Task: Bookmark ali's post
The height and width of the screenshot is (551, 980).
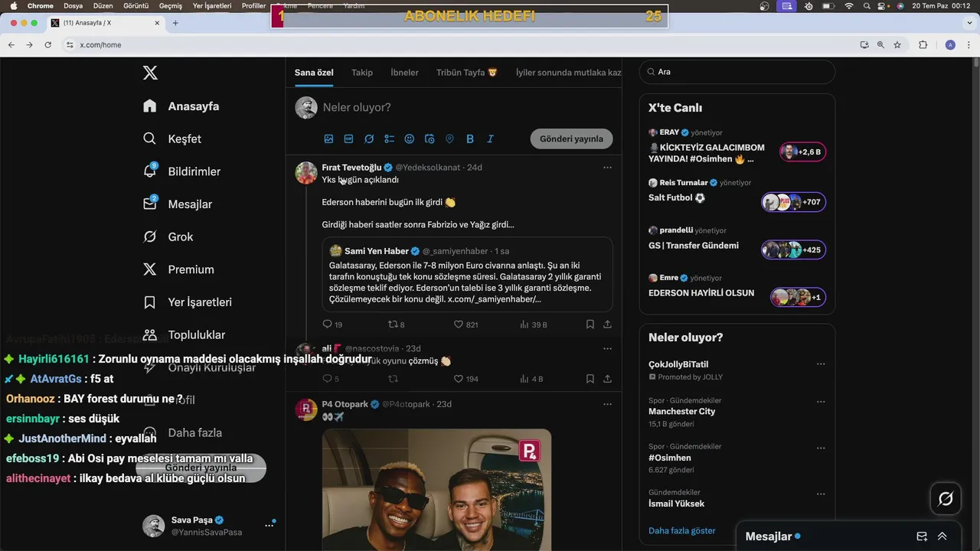Action: pos(590,379)
